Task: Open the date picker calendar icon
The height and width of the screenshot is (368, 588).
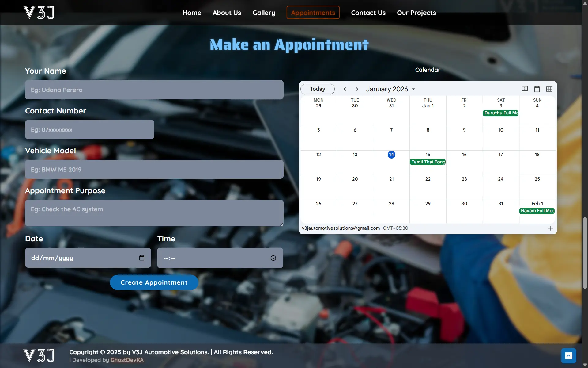Action: pos(141,258)
